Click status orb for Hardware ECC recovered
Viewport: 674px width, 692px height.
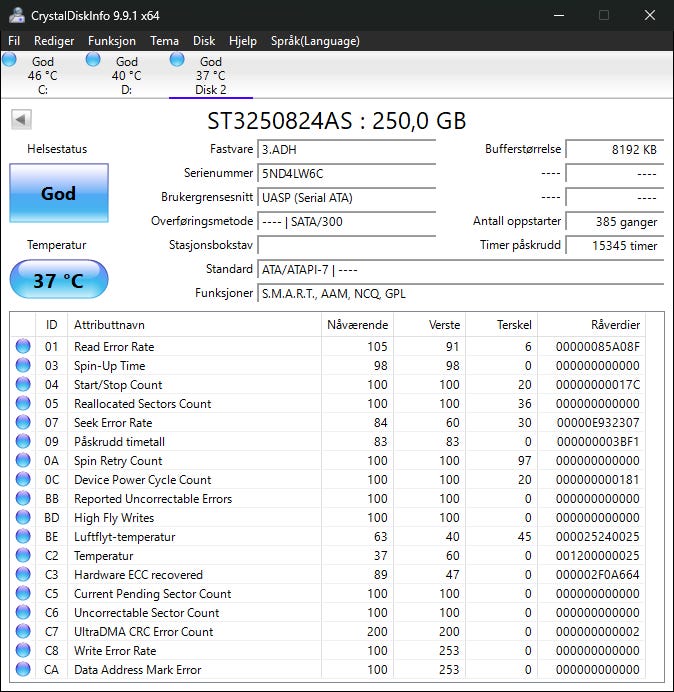23,575
